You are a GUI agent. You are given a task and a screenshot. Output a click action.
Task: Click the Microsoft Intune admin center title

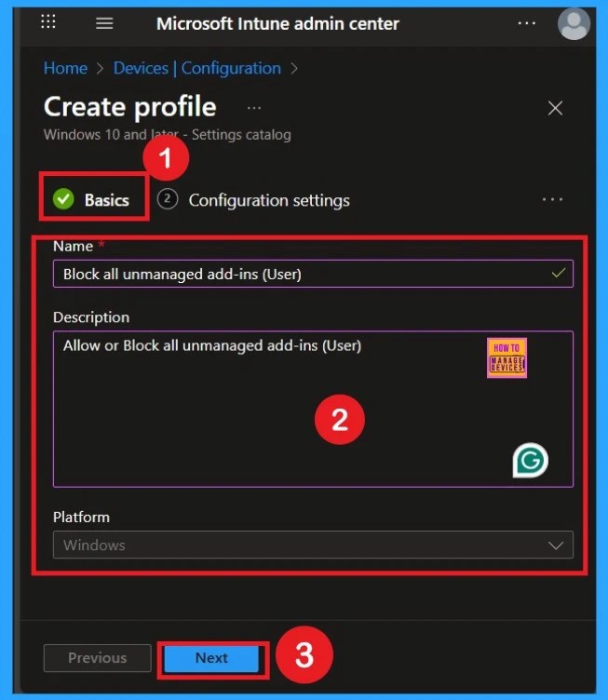click(x=277, y=23)
